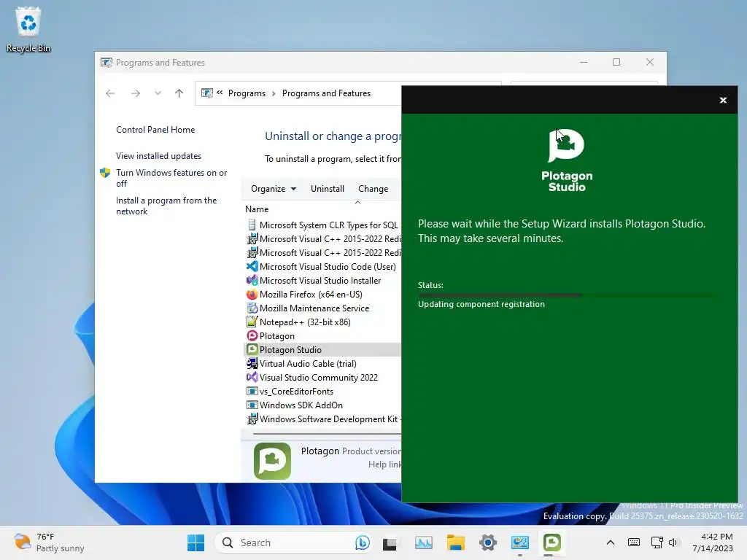This screenshot has width=747, height=560.
Task: Go up one level in Control Panel
Action: pyautogui.click(x=179, y=93)
